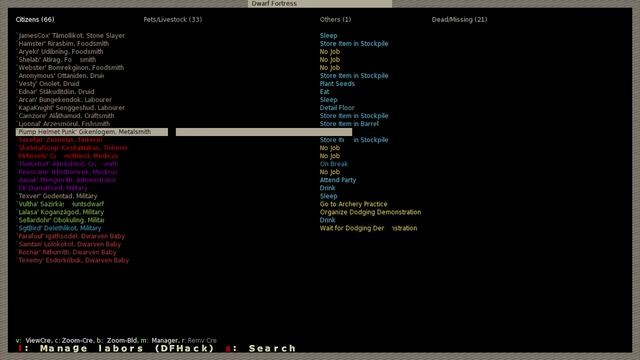Select 'Lalasa' Koganzagod, Military row
The width and height of the screenshot is (640, 360).
(x=60, y=212)
